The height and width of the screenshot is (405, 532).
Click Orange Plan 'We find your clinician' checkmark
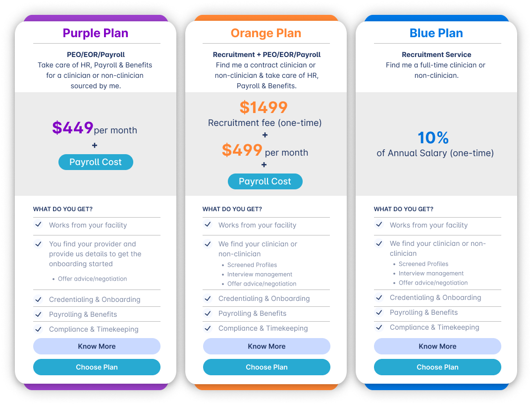pyautogui.click(x=208, y=244)
